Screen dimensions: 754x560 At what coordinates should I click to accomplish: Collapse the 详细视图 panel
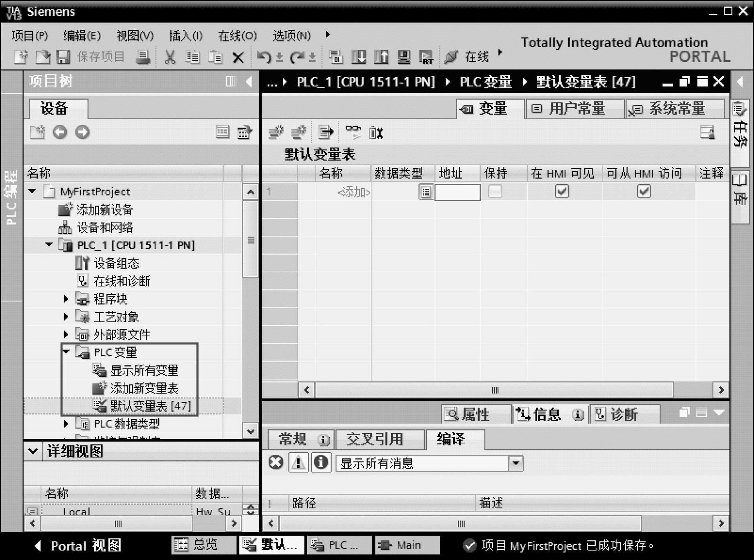pos(33,451)
